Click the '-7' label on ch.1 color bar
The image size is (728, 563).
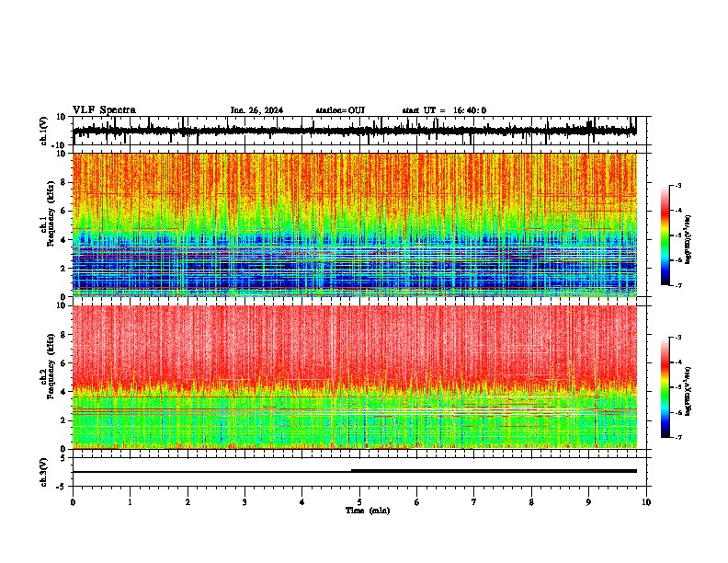click(678, 285)
